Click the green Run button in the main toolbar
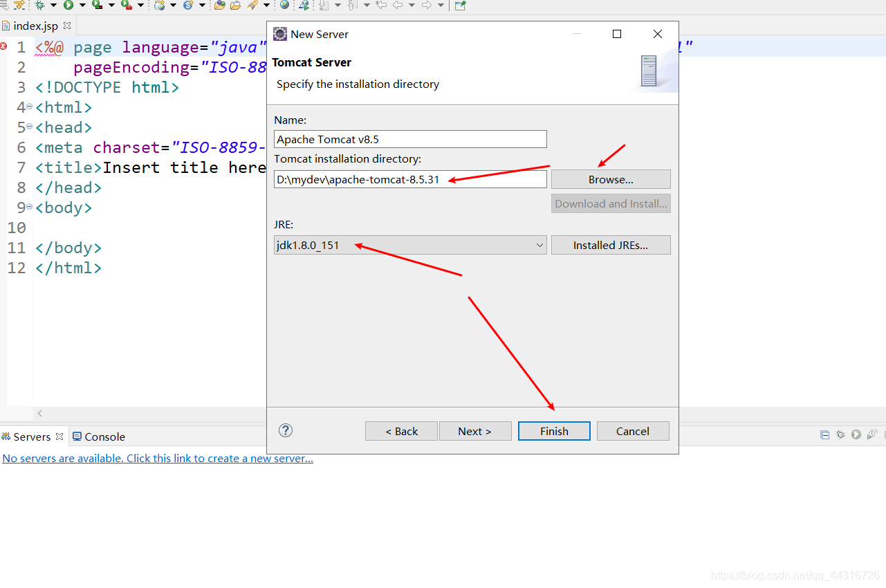 68,5
